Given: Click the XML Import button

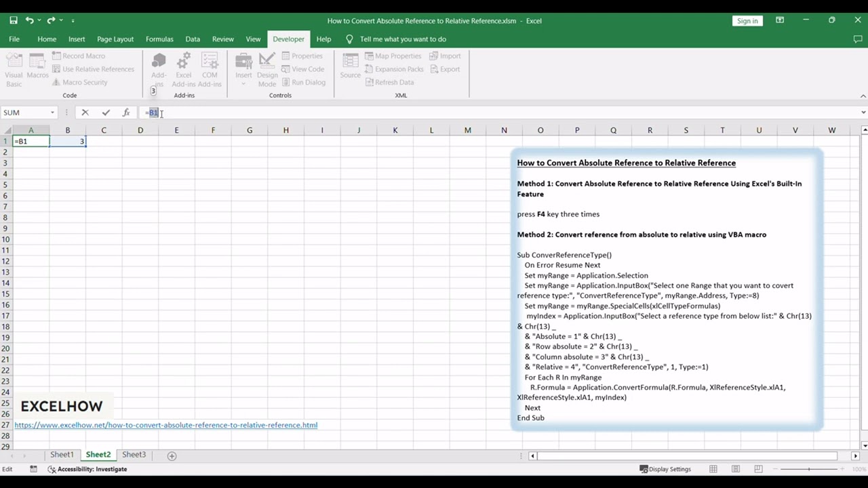Looking at the screenshot, I should [x=444, y=56].
